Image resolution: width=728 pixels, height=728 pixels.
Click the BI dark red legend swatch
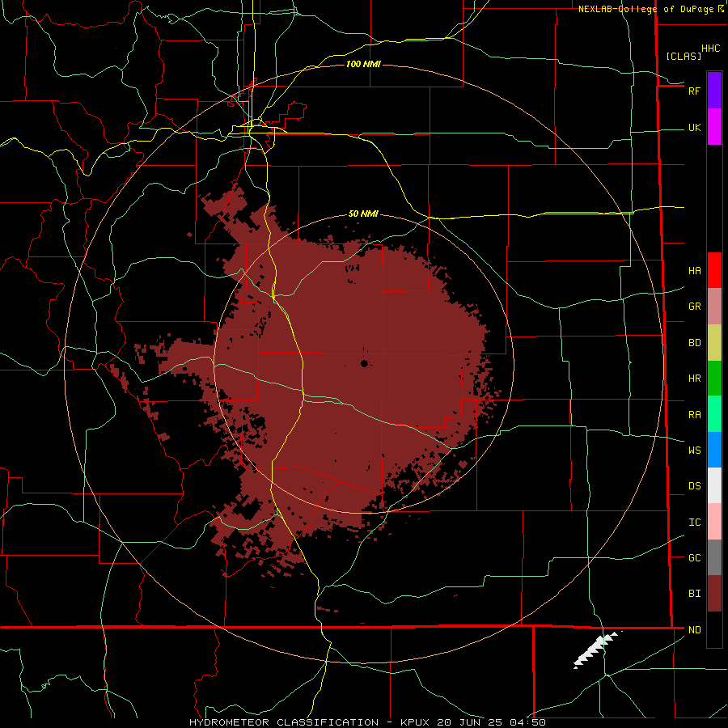714,594
